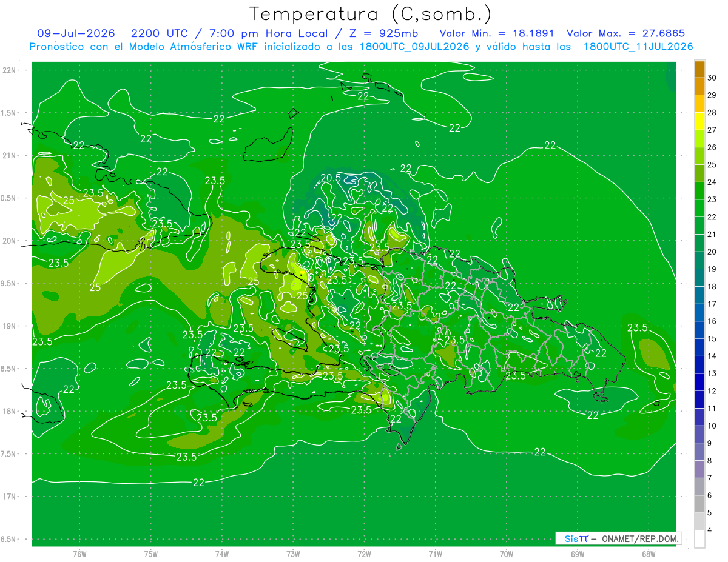Click the 21N latitude axis label
This screenshot has height=562, width=728.
[x=10, y=156]
